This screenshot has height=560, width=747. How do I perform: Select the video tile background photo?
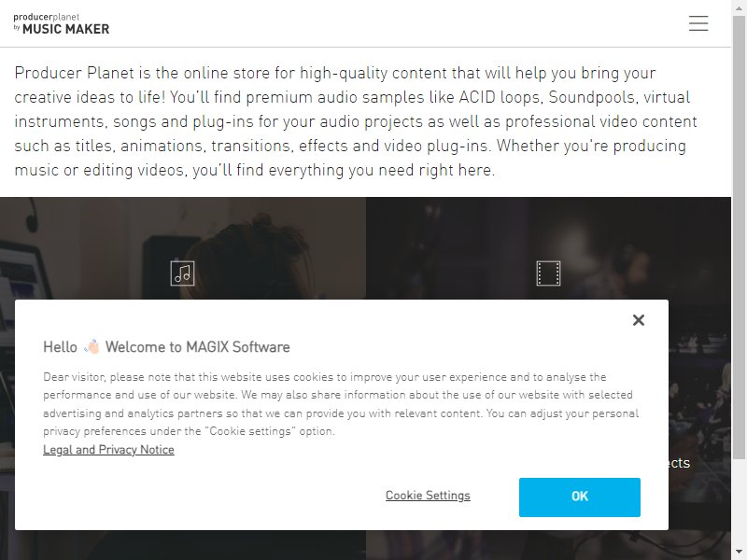tap(548, 248)
